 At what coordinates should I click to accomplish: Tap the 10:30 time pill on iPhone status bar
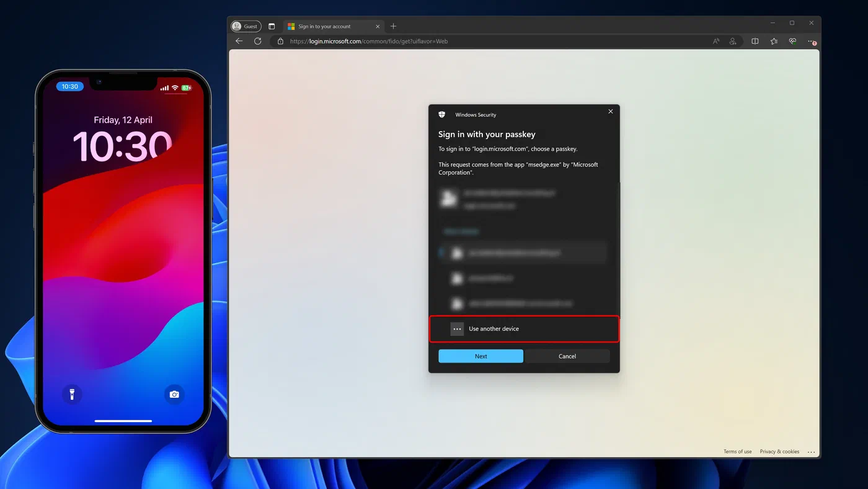click(70, 87)
